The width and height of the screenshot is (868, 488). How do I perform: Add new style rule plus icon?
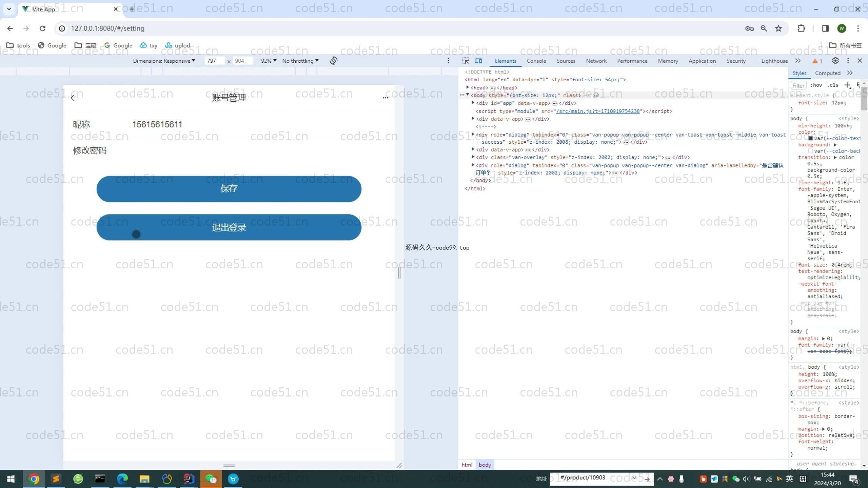(x=847, y=85)
